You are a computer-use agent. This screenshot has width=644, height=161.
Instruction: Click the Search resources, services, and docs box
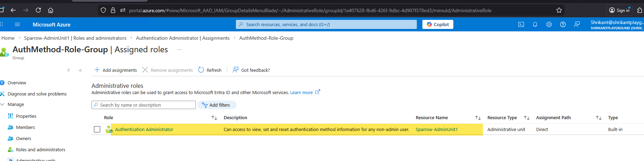click(x=326, y=24)
